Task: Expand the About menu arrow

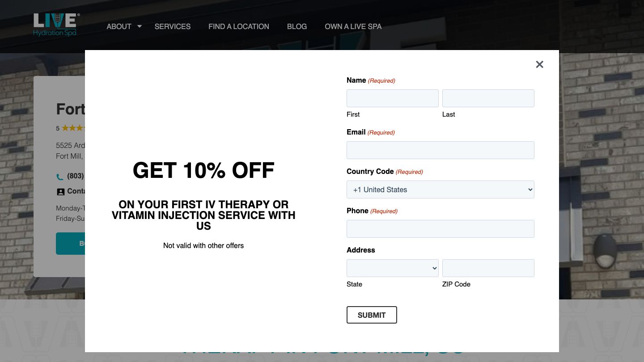Action: click(x=140, y=26)
